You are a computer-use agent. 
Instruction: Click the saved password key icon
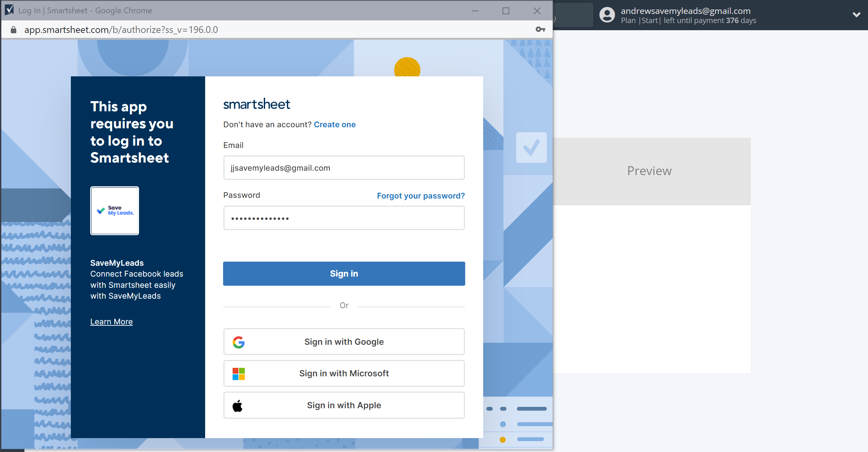(x=540, y=30)
